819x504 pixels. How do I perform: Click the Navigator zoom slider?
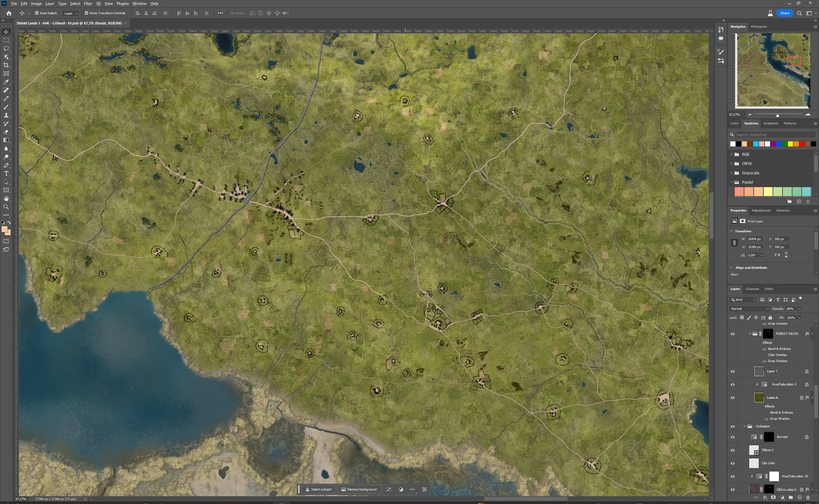(x=778, y=114)
